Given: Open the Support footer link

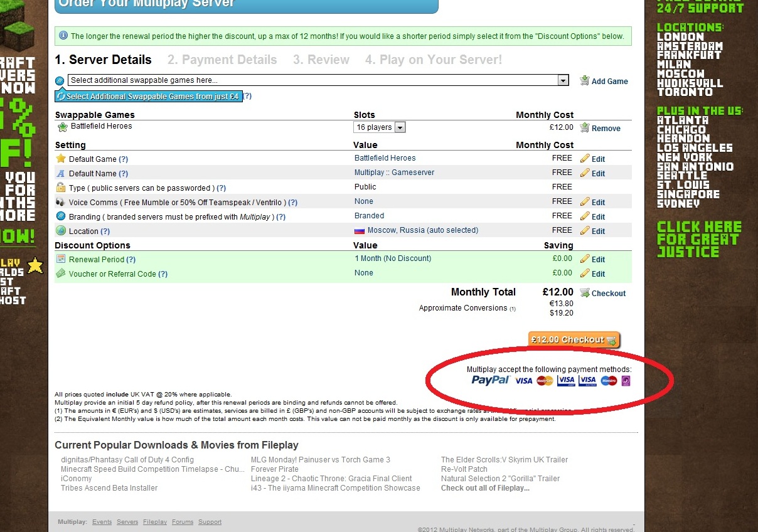Looking at the screenshot, I should click(210, 522).
